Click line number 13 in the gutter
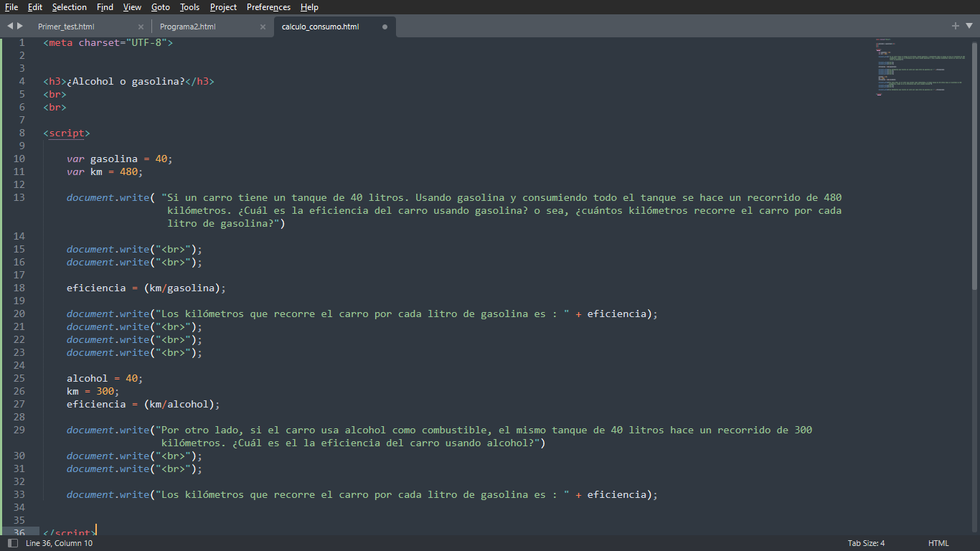Screen dimensions: 980x551 coord(19,197)
